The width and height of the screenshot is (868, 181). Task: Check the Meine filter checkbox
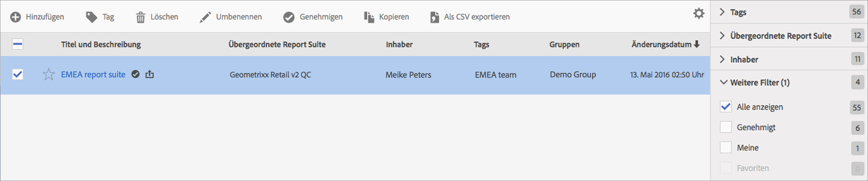pyautogui.click(x=725, y=147)
